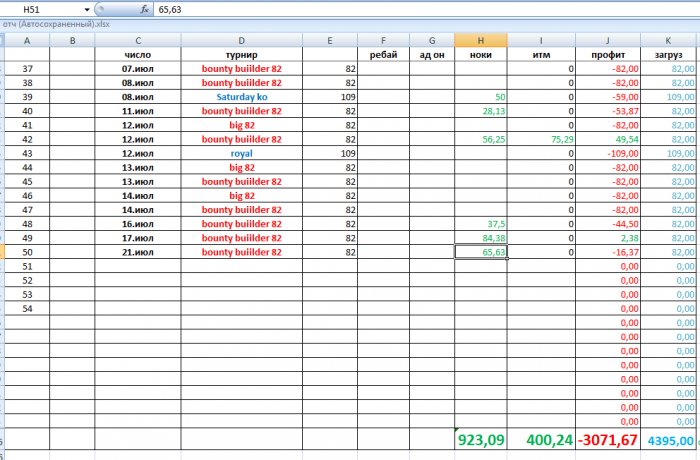The width and height of the screenshot is (700, 460).
Task: Select the profit value -109,00
Action: (x=608, y=153)
